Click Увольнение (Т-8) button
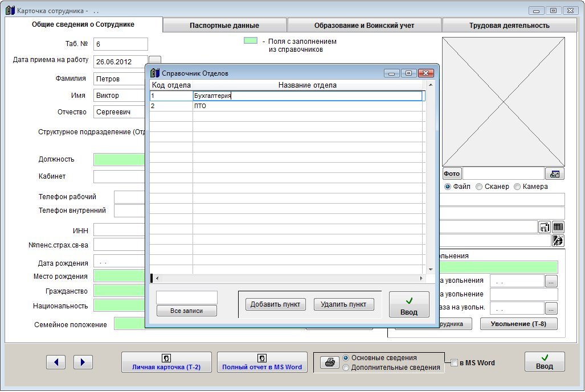The width and height of the screenshot is (585, 392). (x=518, y=324)
